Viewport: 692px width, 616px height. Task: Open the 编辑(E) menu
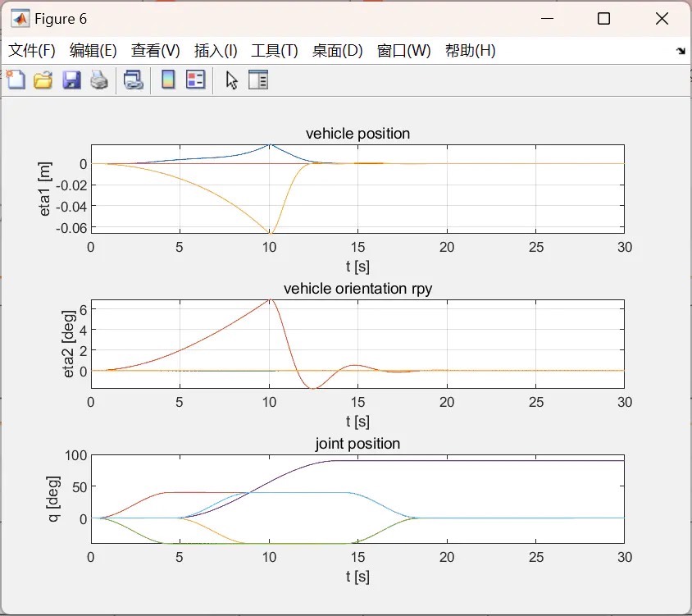(x=93, y=50)
